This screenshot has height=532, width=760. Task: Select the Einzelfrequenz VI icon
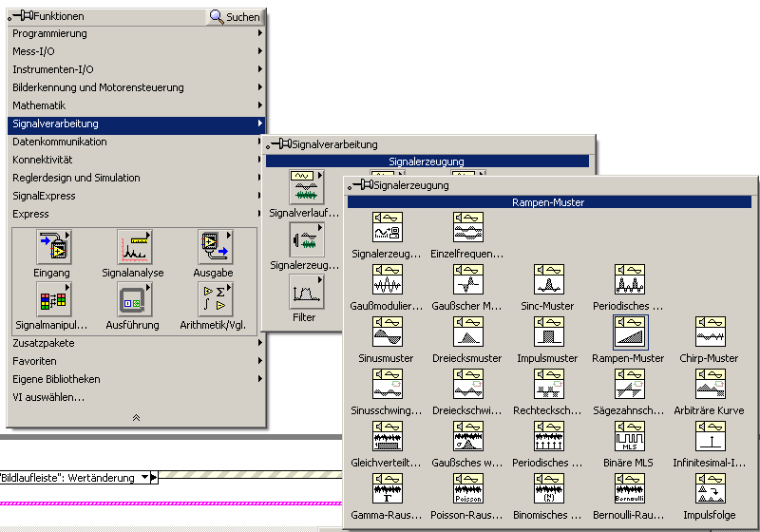[x=468, y=228]
